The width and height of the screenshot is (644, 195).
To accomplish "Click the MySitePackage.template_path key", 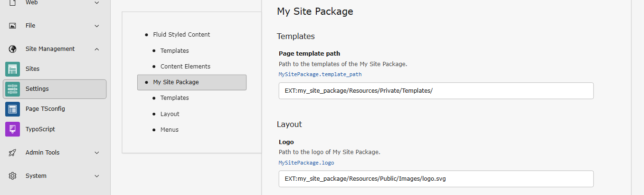I will tap(320, 74).
